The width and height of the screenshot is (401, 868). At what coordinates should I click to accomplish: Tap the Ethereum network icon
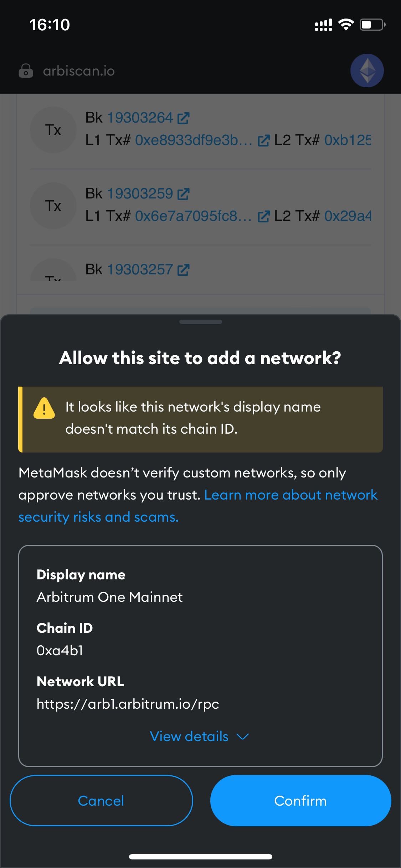point(367,71)
